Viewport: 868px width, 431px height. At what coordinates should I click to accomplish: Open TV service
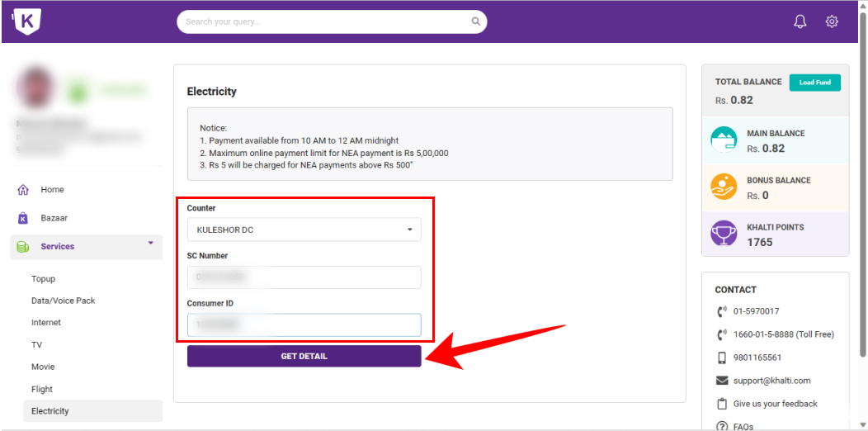point(36,344)
